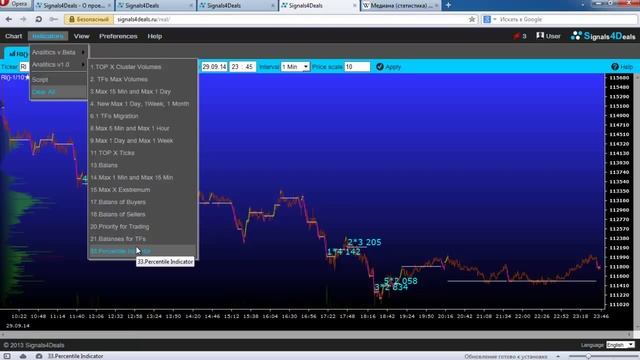Click the panel toggle icon in status bar

pyautogui.click(x=7, y=356)
